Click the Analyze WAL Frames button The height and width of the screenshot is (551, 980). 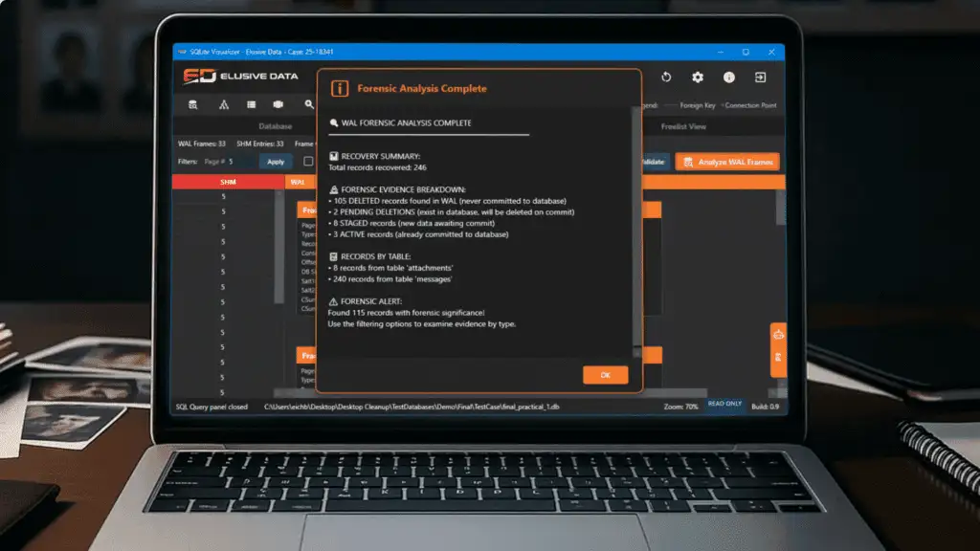pos(728,162)
